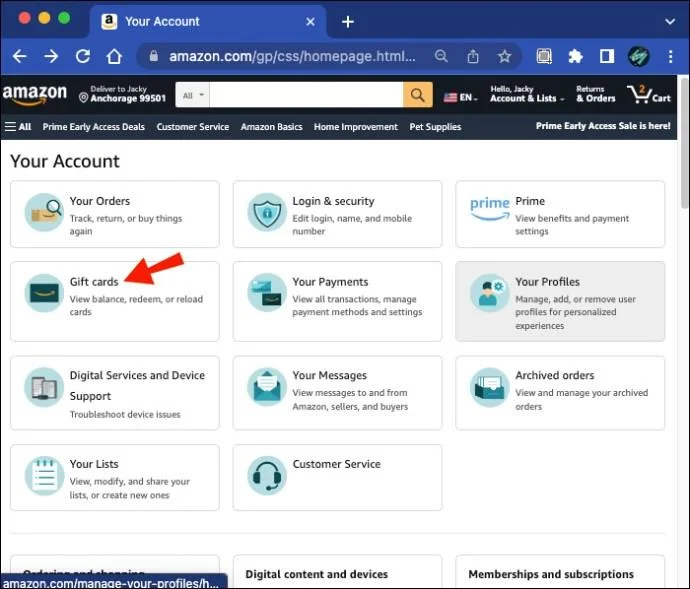Toggle the browser side panel
690x589 pixels.
(x=607, y=56)
